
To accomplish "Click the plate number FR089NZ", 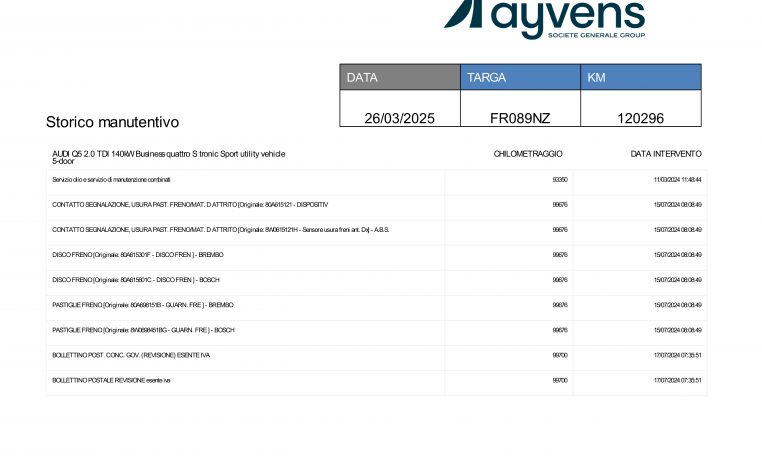I will coord(520,118).
